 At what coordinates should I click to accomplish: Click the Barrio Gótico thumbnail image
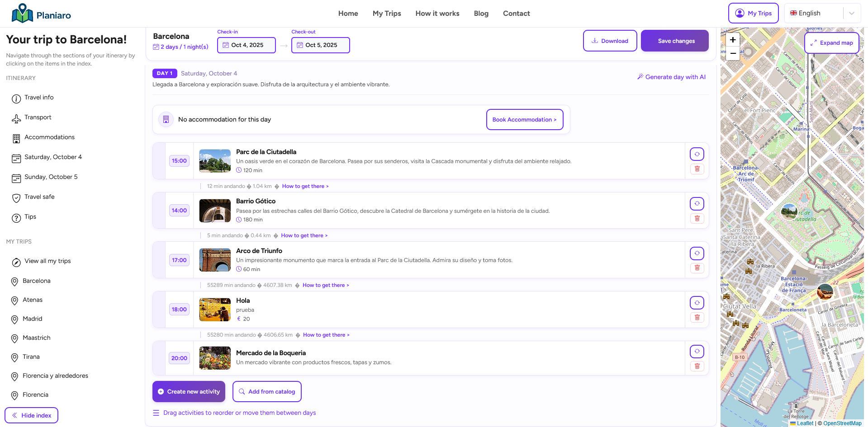click(x=215, y=211)
